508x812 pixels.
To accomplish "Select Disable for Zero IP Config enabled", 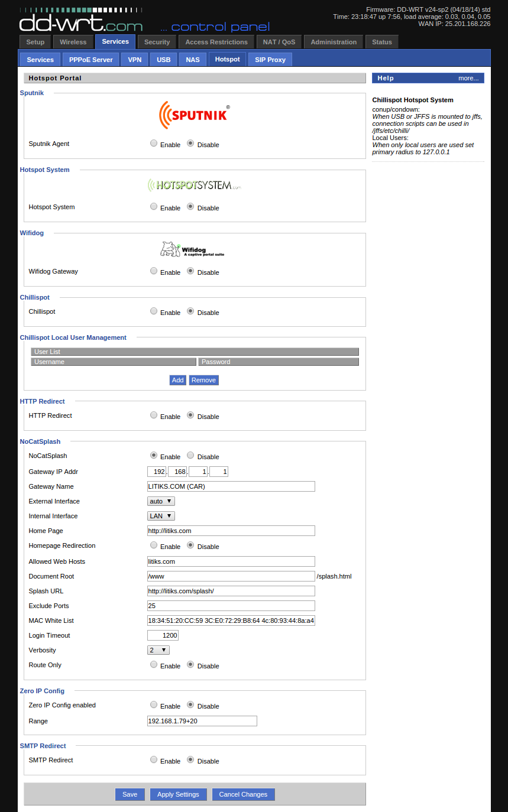I will pos(190,704).
